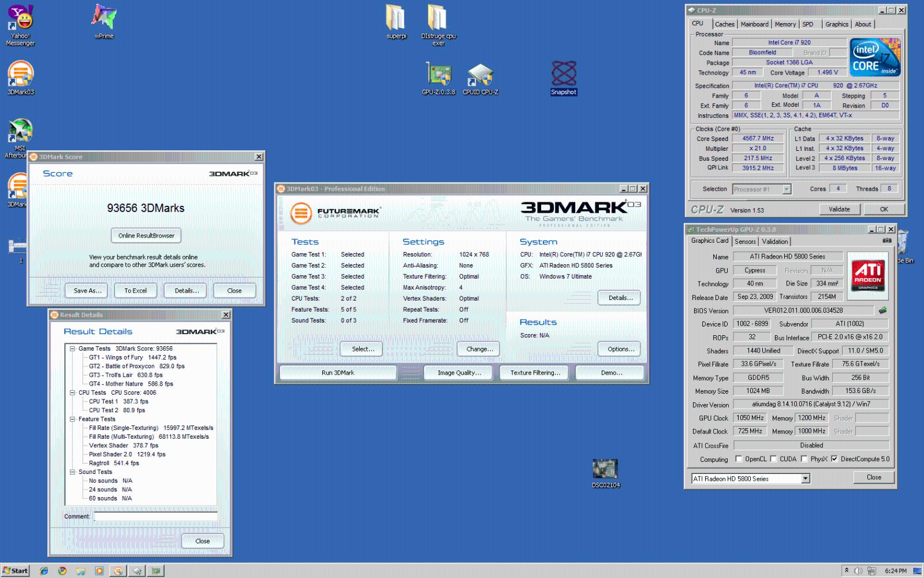924x578 pixels.
Task: Switch to the GPU-Z taskbar button
Action: tap(156, 570)
